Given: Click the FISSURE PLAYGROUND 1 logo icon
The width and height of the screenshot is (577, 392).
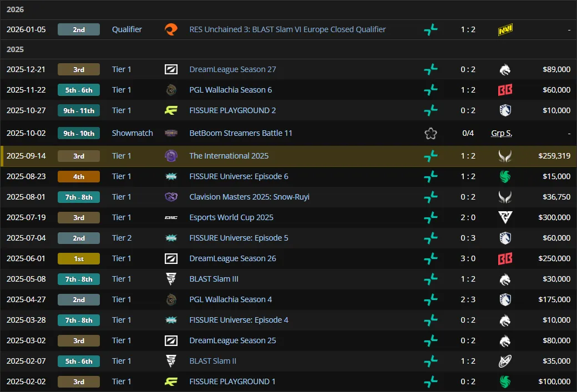Looking at the screenshot, I should click(171, 381).
